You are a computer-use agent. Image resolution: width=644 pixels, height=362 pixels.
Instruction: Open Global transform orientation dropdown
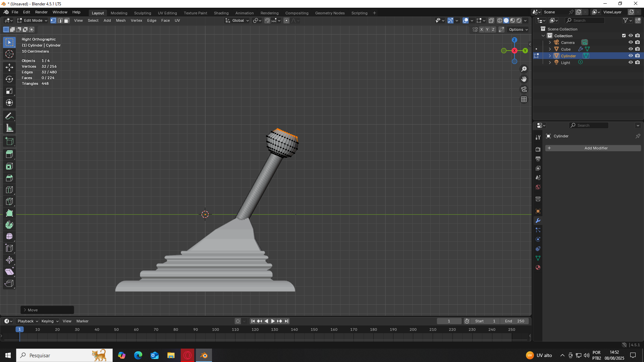click(237, 20)
